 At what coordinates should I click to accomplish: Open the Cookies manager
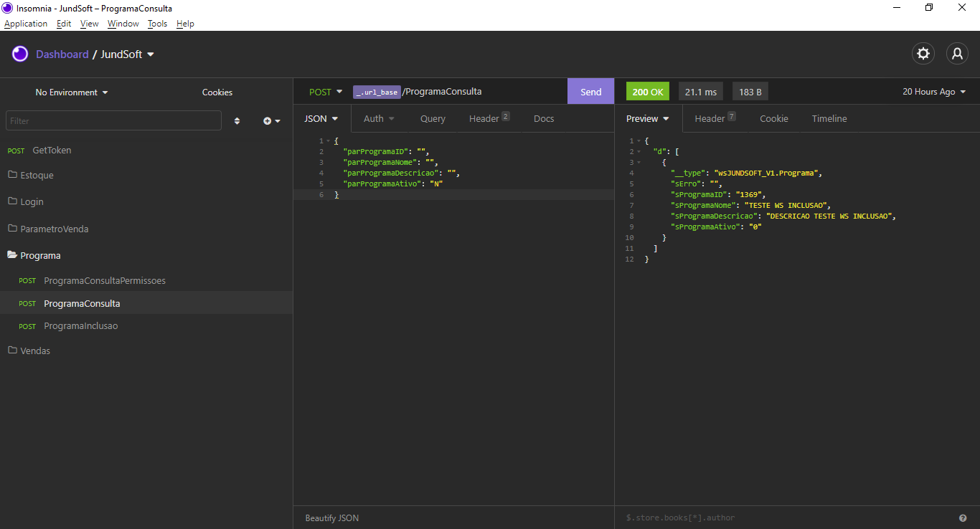click(217, 92)
